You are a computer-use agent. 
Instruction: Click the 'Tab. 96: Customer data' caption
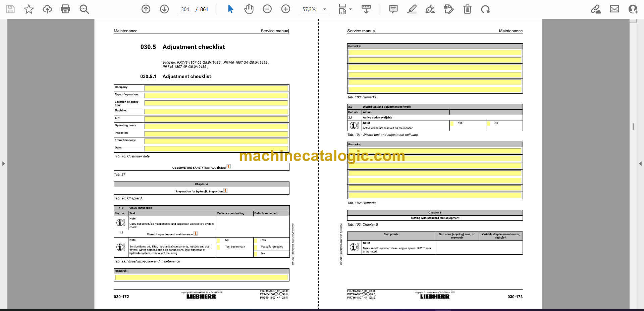132,156
